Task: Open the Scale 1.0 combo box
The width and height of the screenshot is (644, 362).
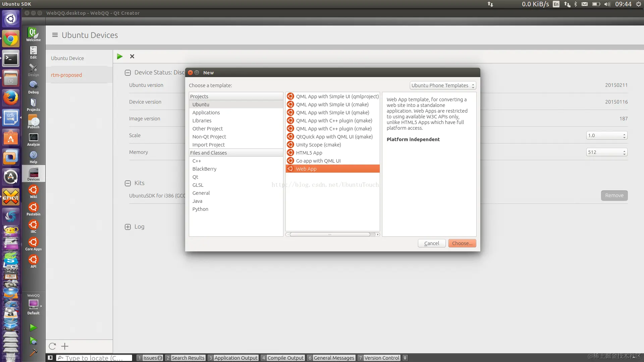Action: 606,135
